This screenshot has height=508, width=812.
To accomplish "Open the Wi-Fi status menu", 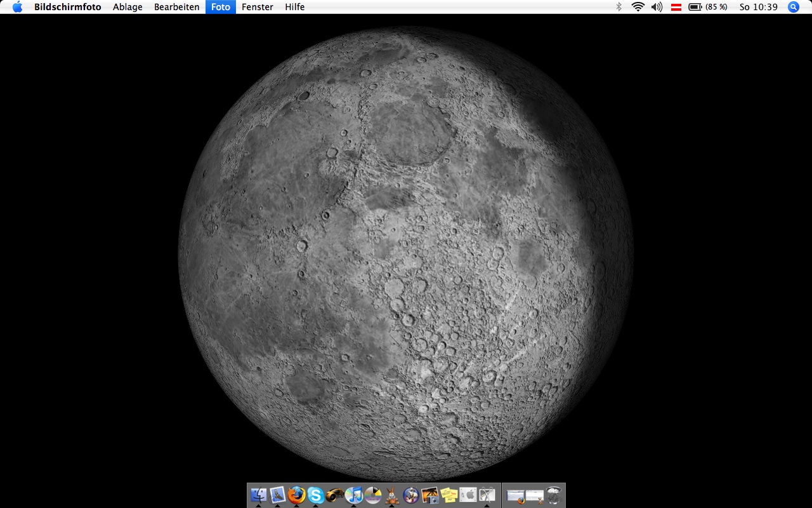I will coord(638,7).
